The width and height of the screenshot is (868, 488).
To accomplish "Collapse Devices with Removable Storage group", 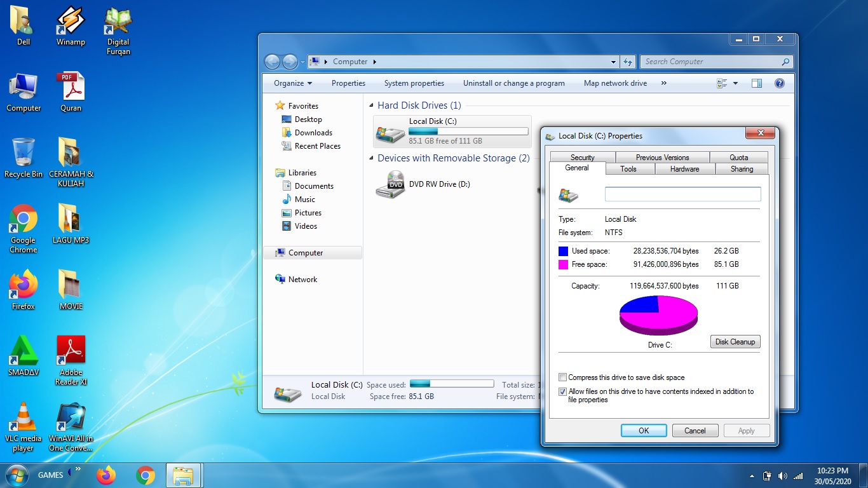I will pos(372,158).
